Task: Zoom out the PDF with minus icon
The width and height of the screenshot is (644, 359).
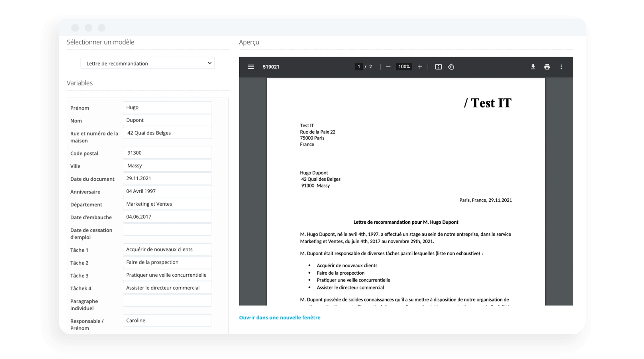Action: point(388,67)
